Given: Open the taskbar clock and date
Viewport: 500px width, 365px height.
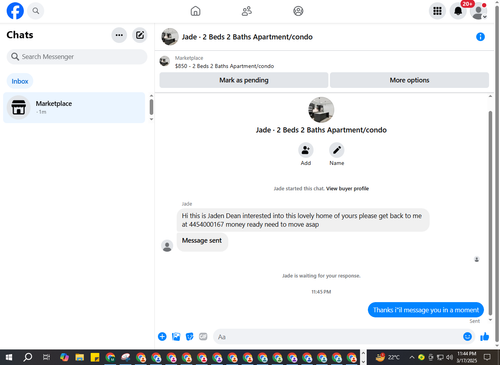Looking at the screenshot, I should click(466, 357).
